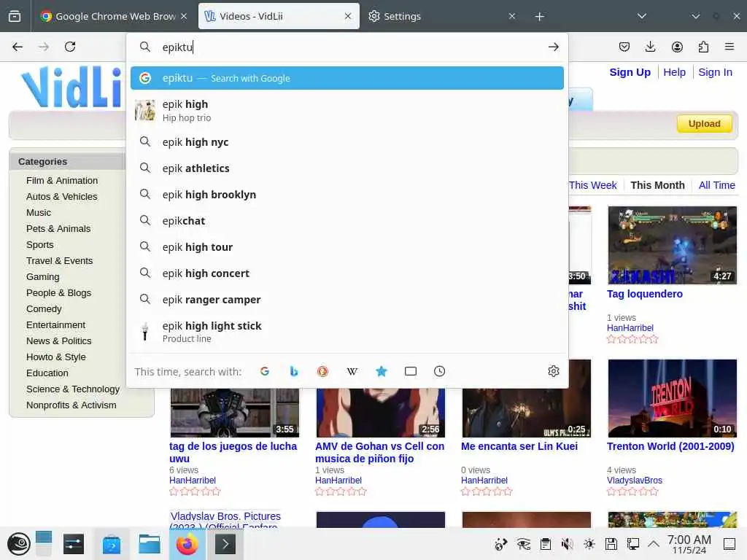Open the Tag loquendero video thumbnail
The image size is (747, 560).
point(672,245)
